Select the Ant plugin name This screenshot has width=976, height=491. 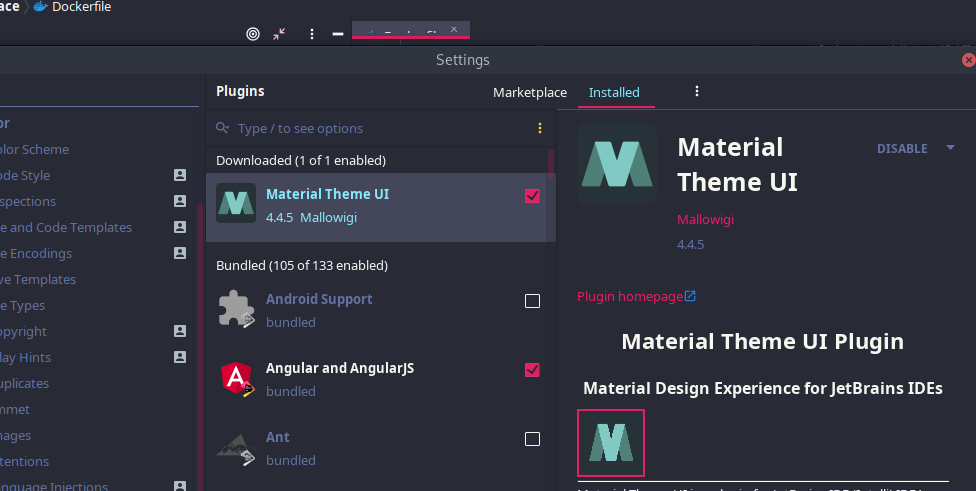coord(278,437)
